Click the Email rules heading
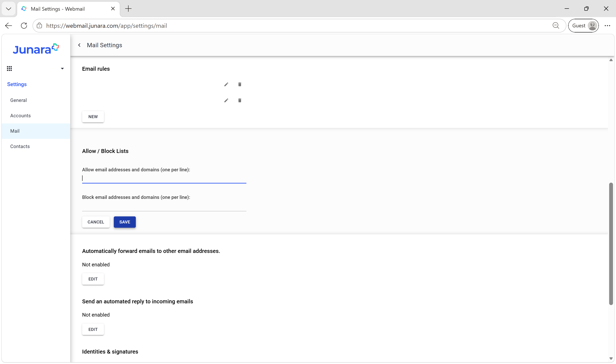 [x=96, y=69]
